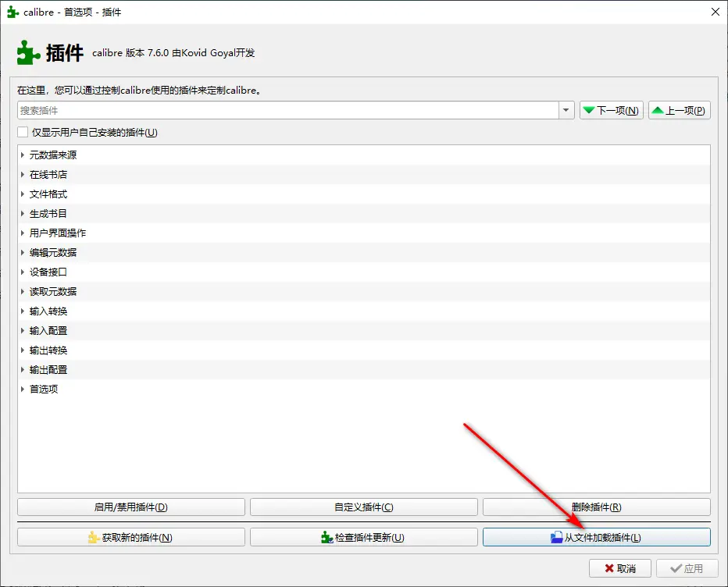Select the 设备接口 tree row
728x587 pixels.
48,272
